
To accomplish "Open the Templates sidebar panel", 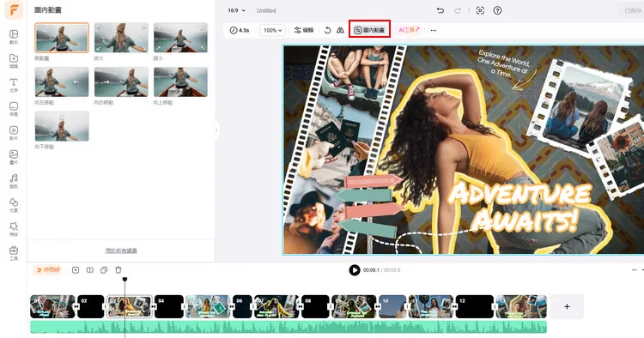I will 14,37.
